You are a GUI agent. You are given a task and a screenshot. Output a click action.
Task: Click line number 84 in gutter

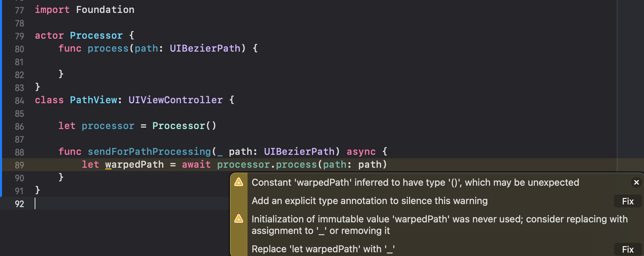click(19, 101)
